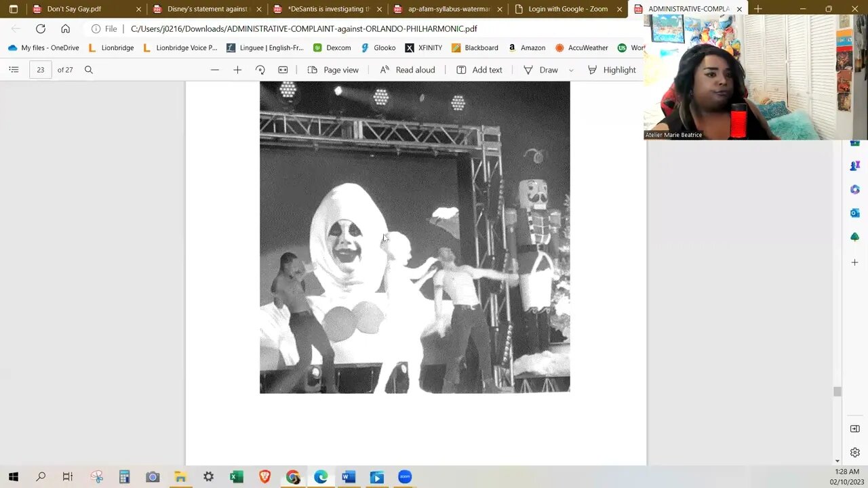
Task: Open Linguee English-Fr... bookmark
Action: [265, 48]
